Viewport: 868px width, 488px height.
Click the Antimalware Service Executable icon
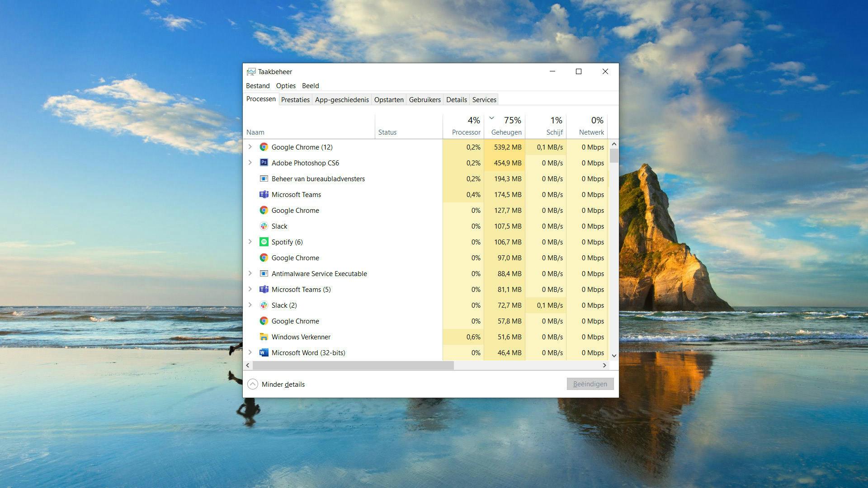pos(264,273)
